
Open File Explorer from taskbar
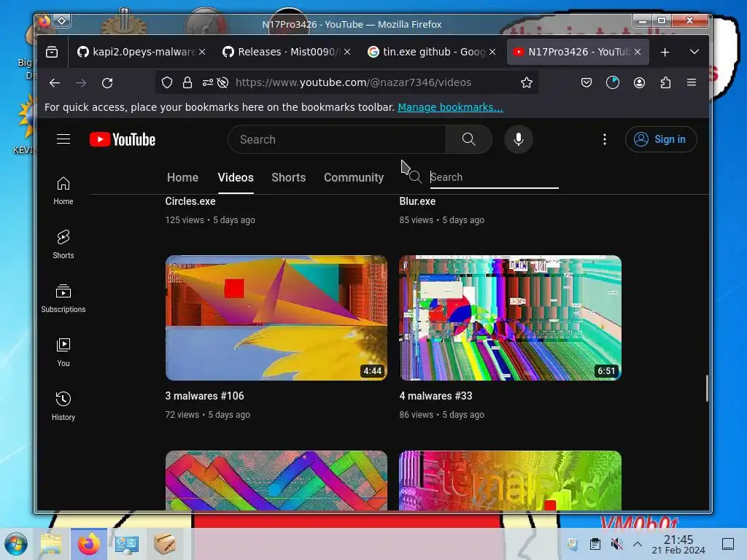51,544
